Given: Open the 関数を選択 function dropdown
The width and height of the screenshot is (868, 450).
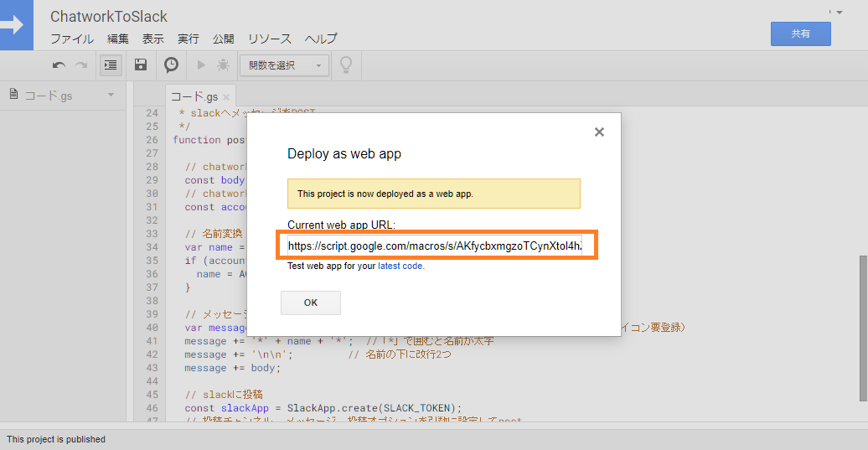Looking at the screenshot, I should (x=285, y=65).
